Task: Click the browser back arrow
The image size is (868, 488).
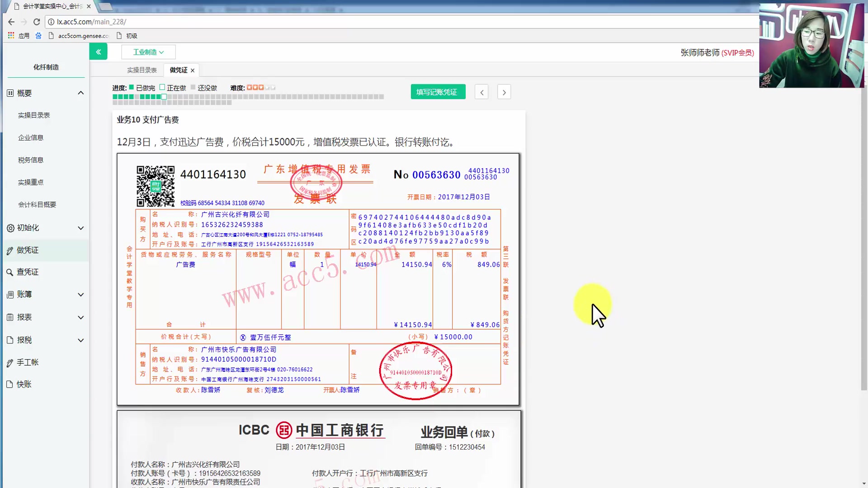Action: [11, 22]
